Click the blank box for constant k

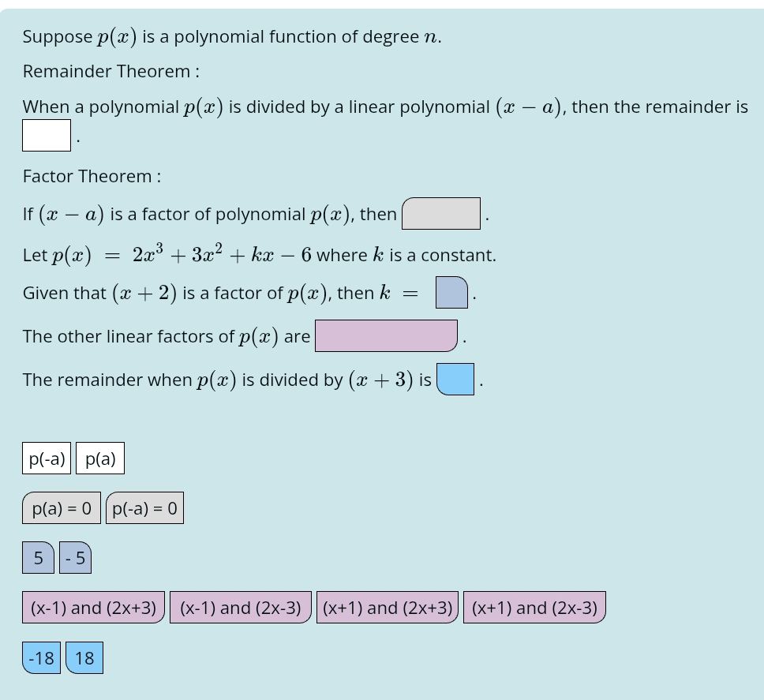tap(450, 293)
